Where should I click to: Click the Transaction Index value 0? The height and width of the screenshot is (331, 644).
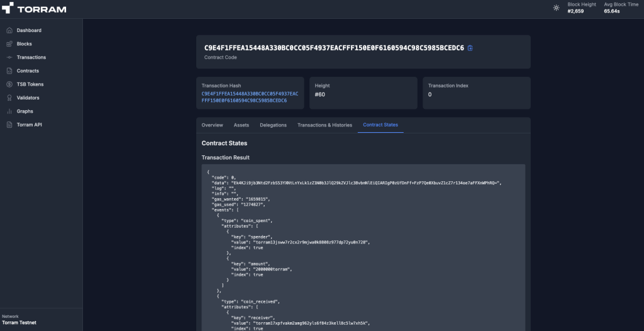430,94
